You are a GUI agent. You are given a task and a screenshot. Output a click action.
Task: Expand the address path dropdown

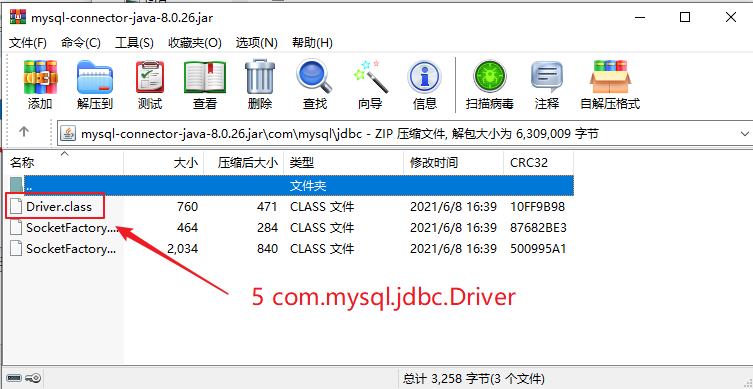(745, 134)
